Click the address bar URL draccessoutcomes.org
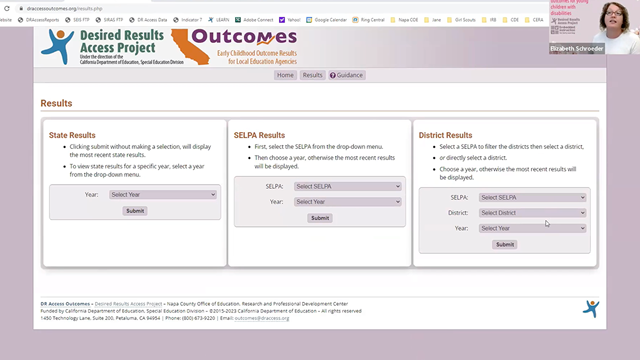 coord(64,8)
